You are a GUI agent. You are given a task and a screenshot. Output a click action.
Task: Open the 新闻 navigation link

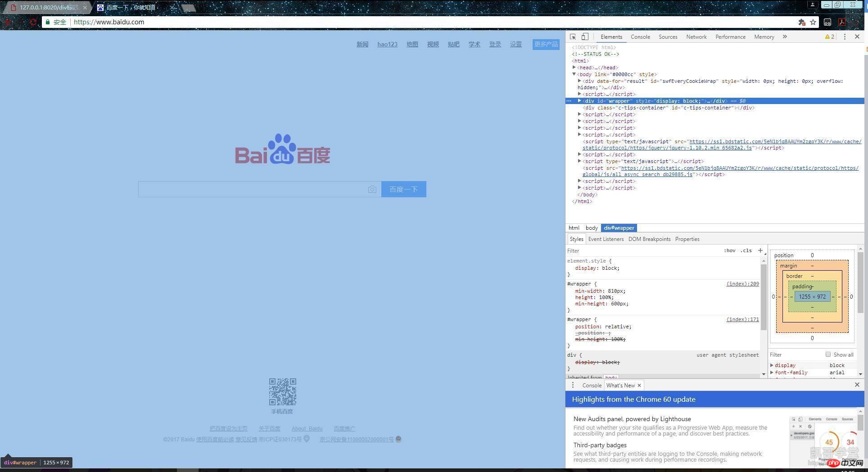362,44
